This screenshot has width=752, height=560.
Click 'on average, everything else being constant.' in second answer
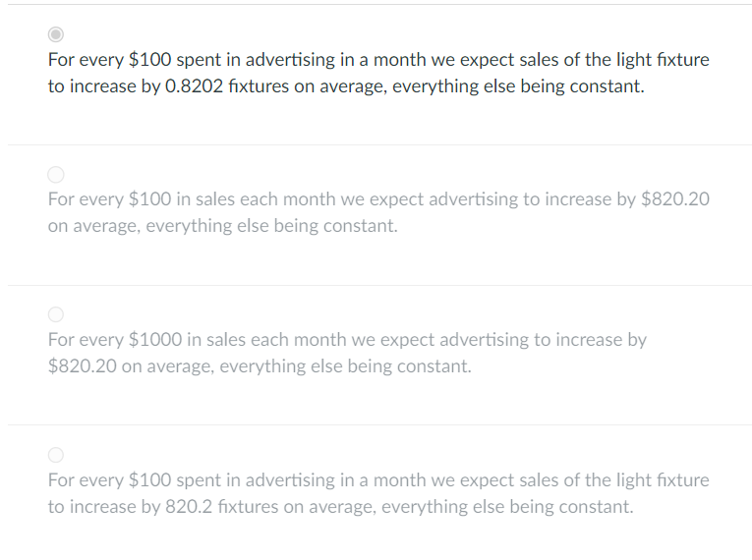[222, 226]
